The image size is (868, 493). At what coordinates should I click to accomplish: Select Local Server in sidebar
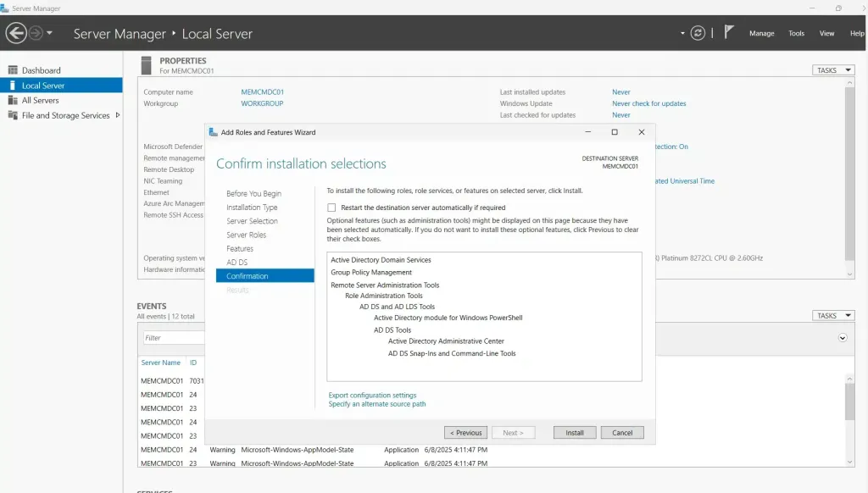(x=42, y=86)
